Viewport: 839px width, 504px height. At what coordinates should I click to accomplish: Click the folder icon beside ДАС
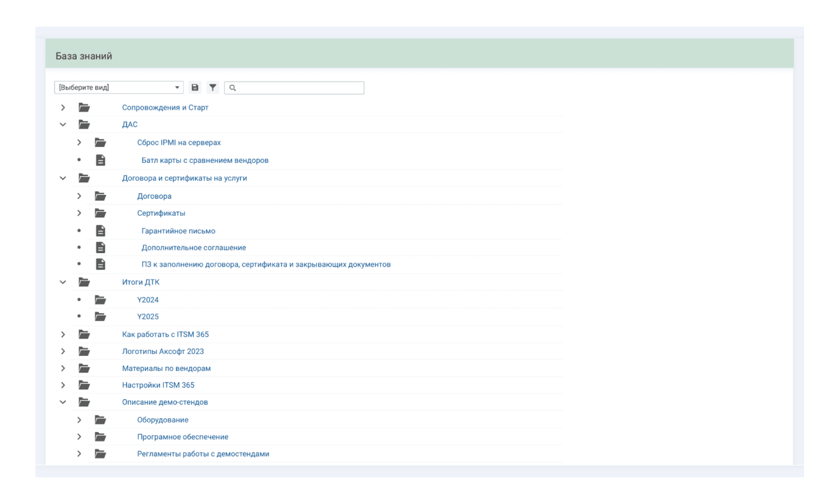(x=84, y=125)
